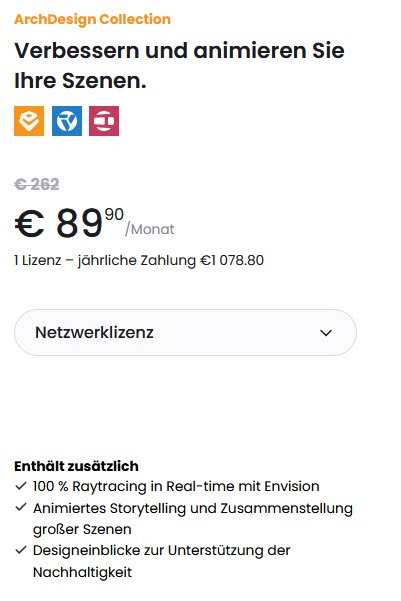Click the checkmark beside Designeinblicke feature
Image resolution: width=401 pixels, height=601 pixels.
click(x=21, y=550)
